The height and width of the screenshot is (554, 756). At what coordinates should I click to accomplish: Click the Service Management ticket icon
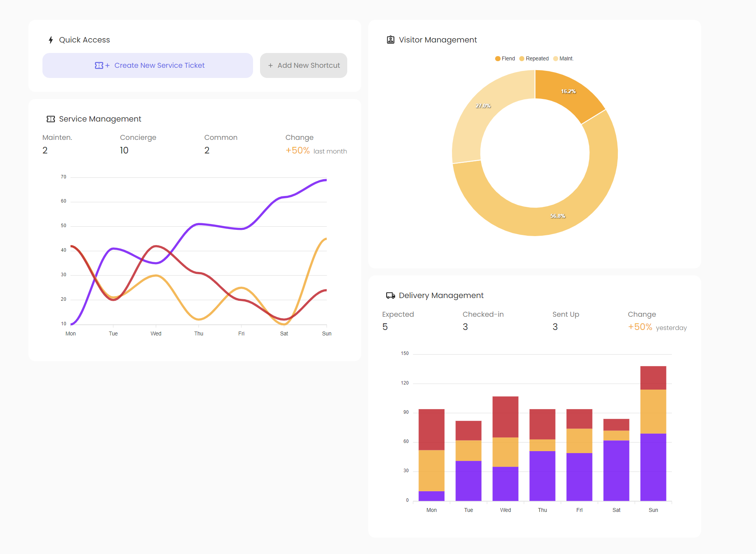click(x=51, y=119)
